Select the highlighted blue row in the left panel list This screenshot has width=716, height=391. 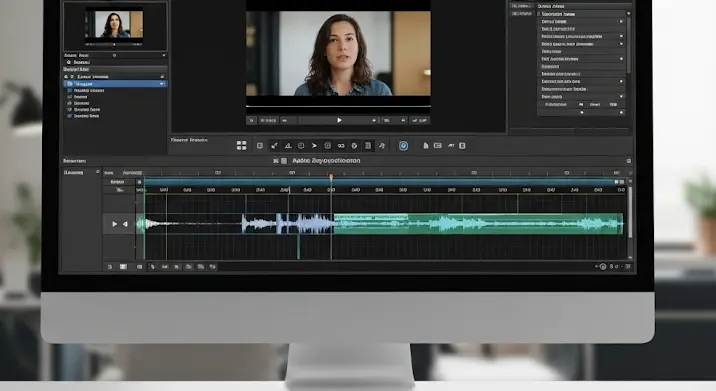tap(115, 84)
